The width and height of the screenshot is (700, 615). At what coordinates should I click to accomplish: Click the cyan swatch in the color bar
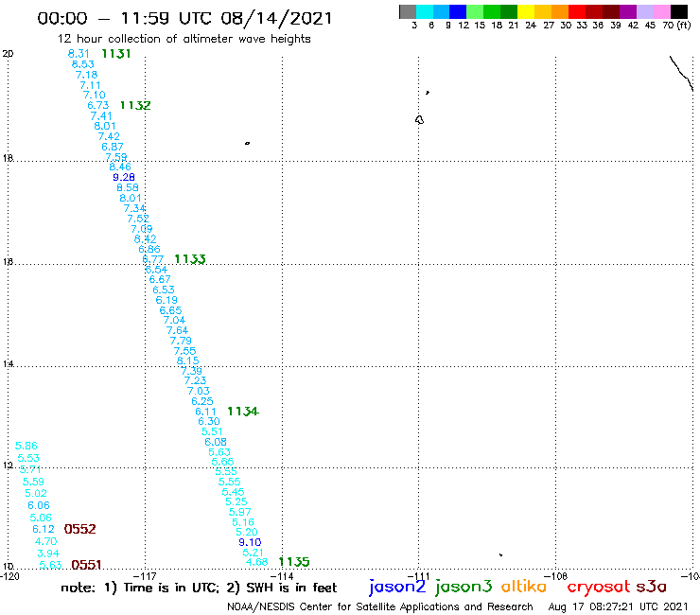tap(425, 11)
